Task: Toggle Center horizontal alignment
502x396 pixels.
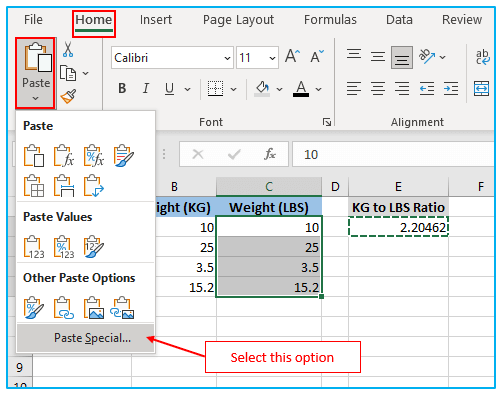Action: [x=378, y=89]
